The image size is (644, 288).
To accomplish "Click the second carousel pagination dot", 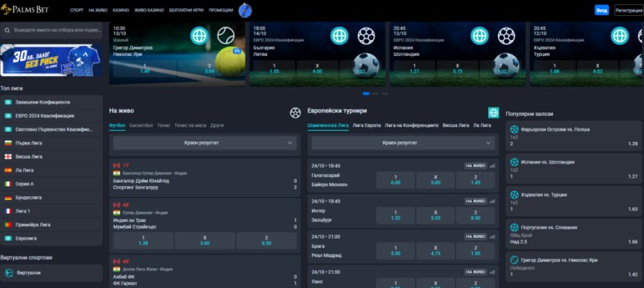I will pos(376,93).
